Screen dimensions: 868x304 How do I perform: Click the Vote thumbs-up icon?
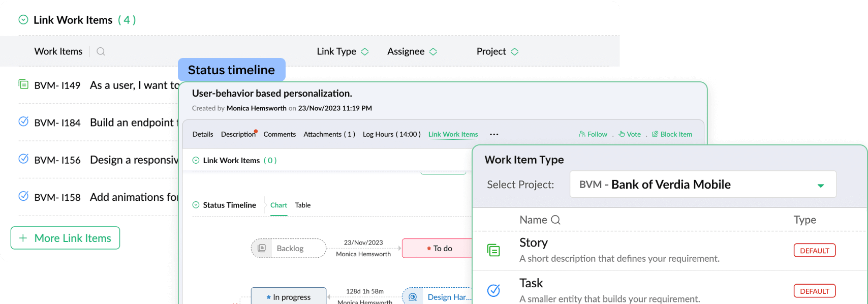[622, 134]
